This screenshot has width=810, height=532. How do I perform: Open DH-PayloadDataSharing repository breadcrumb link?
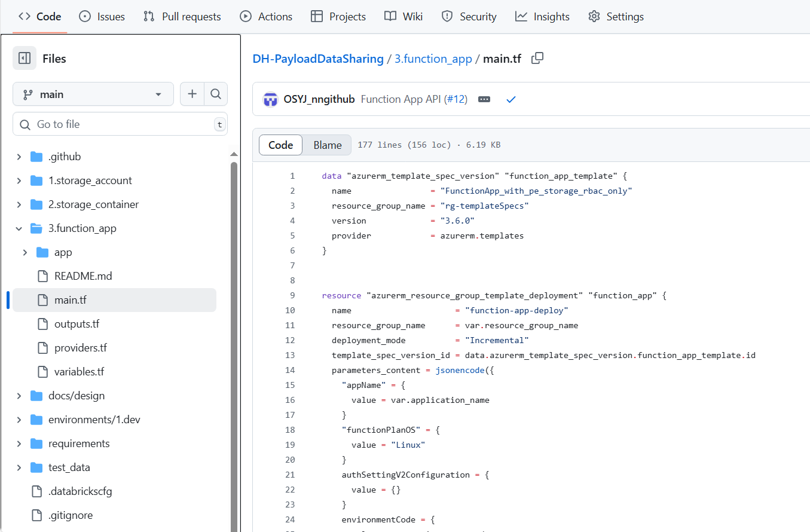tap(318, 59)
